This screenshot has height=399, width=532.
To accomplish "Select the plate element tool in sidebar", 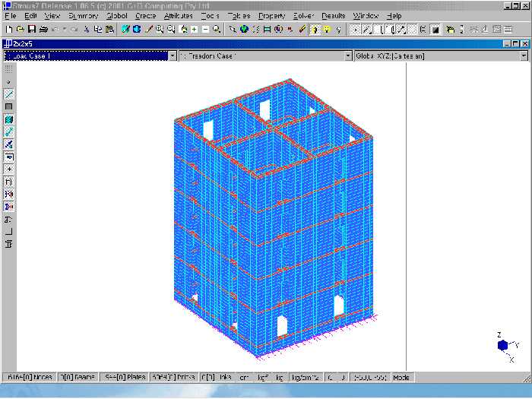I will pos(8,106).
